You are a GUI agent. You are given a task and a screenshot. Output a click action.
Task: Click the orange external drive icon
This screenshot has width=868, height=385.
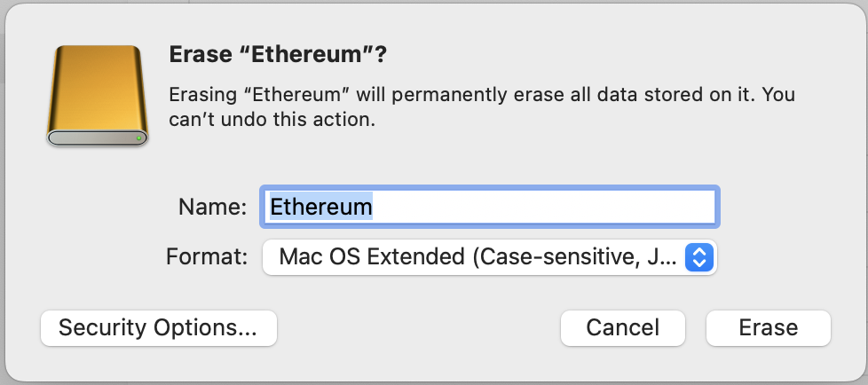97,93
